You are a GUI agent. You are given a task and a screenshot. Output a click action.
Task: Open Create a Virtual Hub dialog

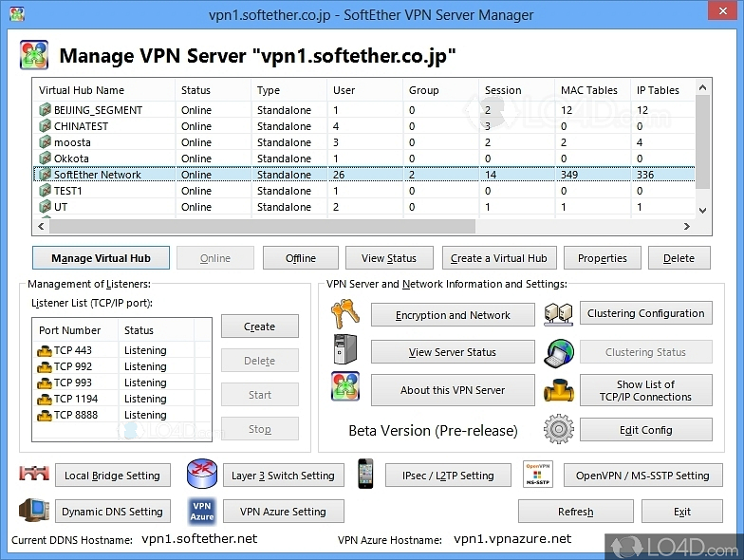498,257
